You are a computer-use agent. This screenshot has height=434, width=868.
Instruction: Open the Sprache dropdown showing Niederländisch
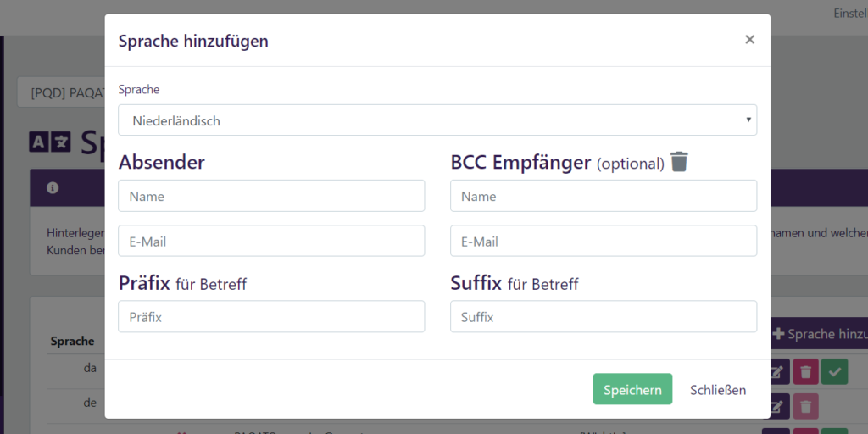click(437, 120)
